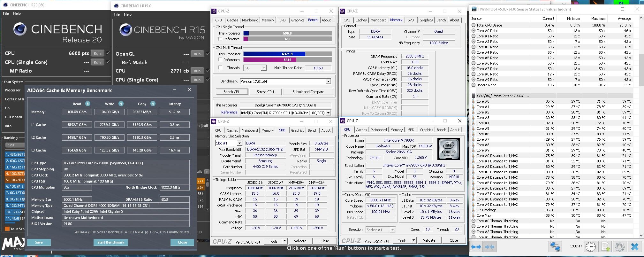Click Core #0 temperature thermometer icon
644x257 pixels.
pyautogui.click(x=474, y=101)
